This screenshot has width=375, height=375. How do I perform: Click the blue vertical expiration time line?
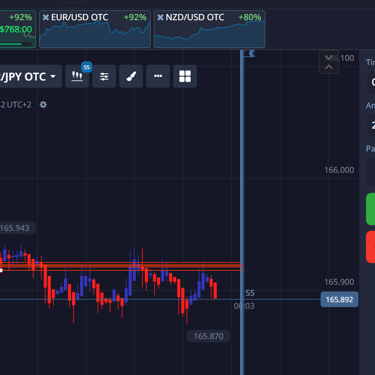(242, 213)
